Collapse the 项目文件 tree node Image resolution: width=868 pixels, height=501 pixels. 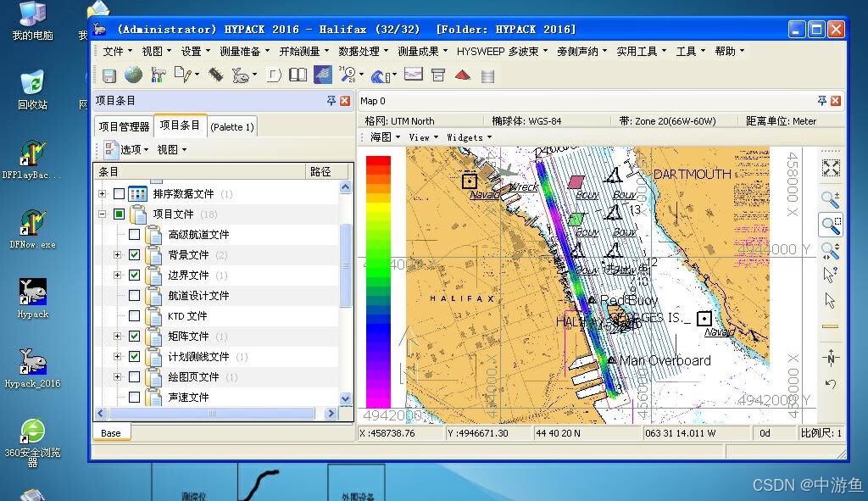(x=103, y=214)
